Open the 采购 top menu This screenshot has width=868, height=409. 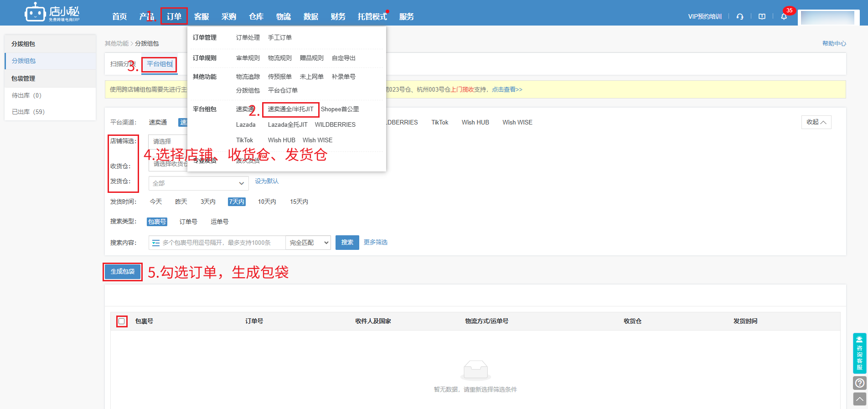pyautogui.click(x=229, y=16)
